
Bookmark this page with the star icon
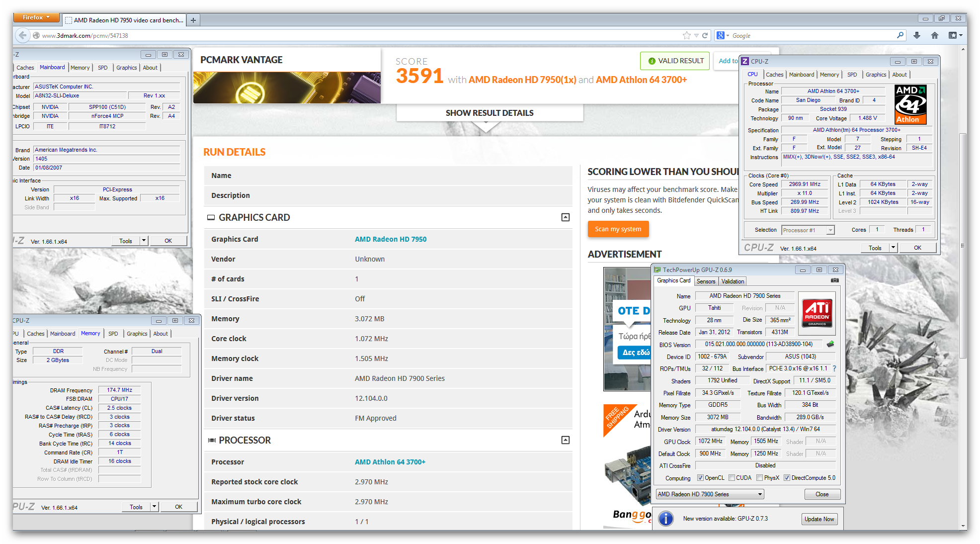tap(686, 35)
